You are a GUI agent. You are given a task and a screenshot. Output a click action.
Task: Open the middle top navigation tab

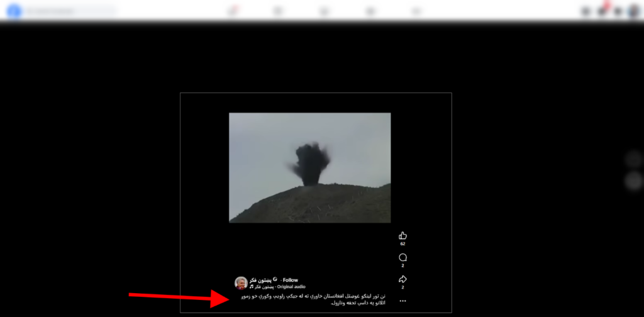(x=324, y=11)
